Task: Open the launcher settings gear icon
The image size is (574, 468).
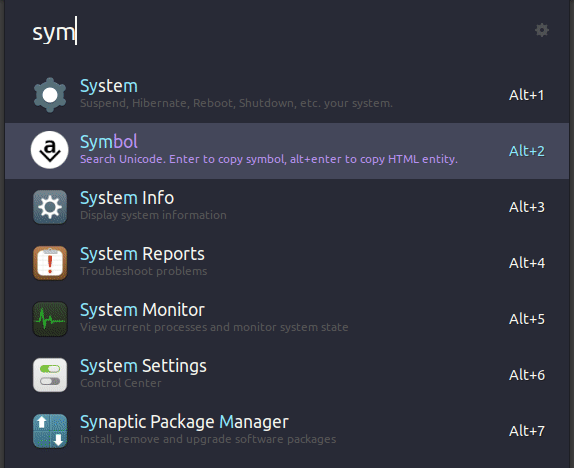Action: (x=542, y=30)
